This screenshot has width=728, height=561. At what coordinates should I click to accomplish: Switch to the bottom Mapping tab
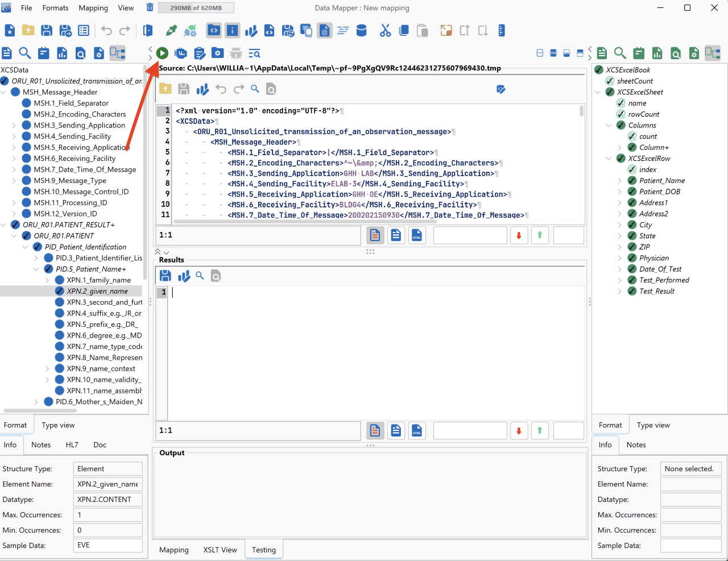174,550
